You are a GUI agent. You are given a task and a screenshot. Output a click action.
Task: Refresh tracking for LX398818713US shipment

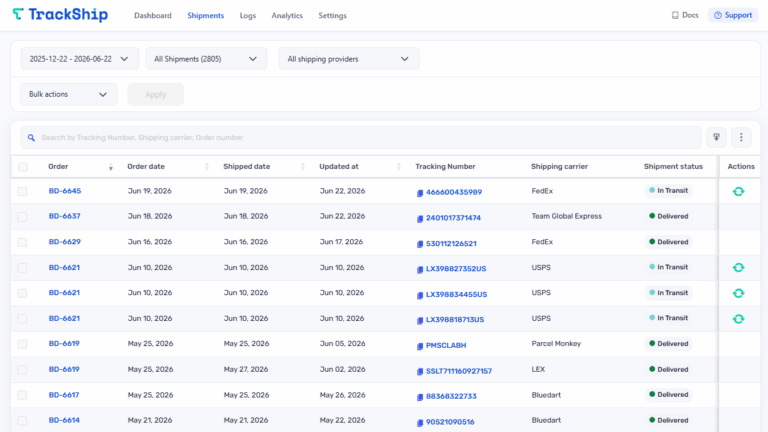tap(738, 318)
